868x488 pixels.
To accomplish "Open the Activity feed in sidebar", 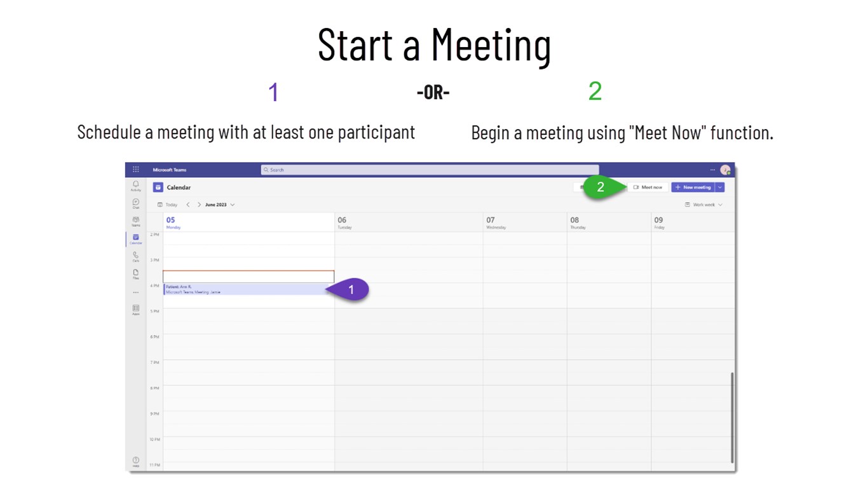I will pos(135,185).
